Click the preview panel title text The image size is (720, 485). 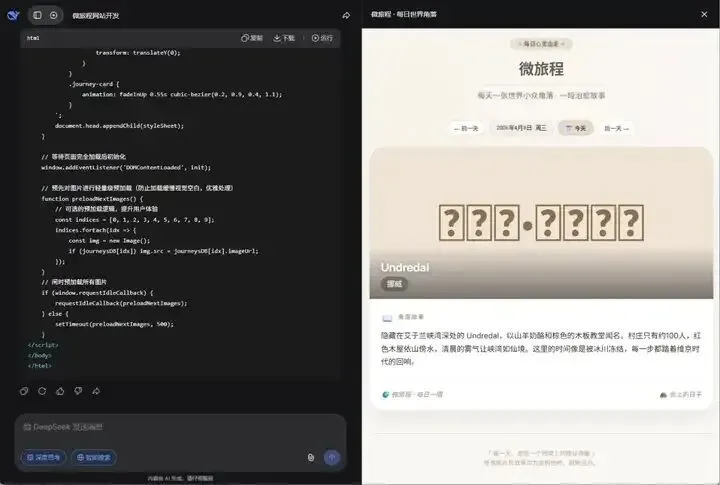pos(404,14)
